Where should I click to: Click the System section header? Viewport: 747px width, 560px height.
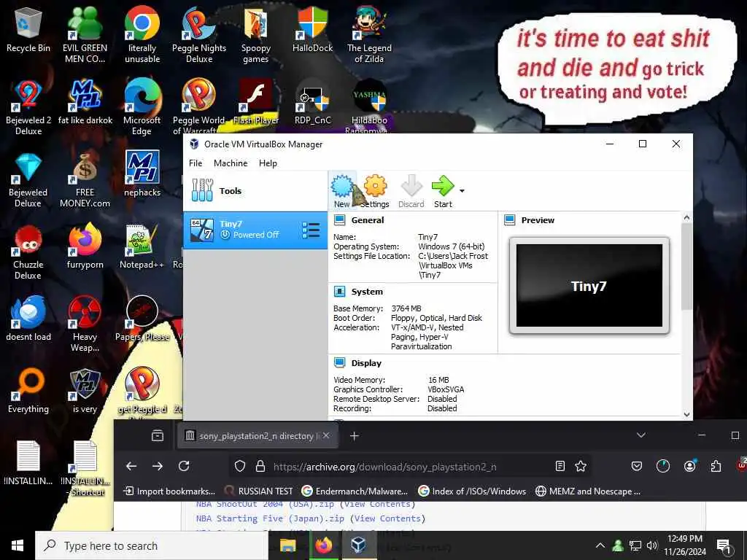[x=367, y=292]
